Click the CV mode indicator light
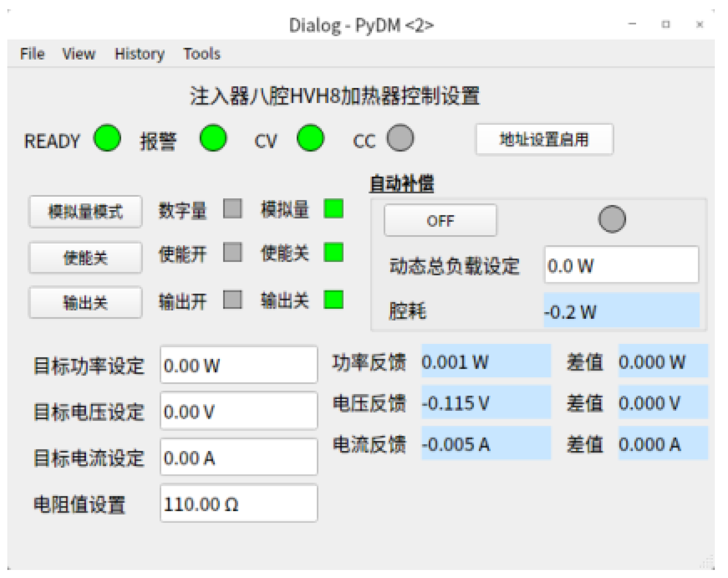This screenshot has height=578, width=728. [310, 138]
